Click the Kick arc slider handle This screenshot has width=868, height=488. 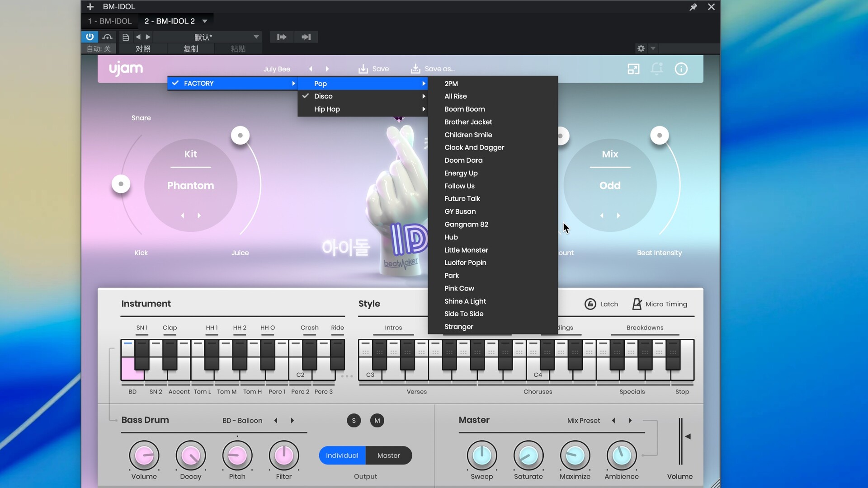(121, 184)
